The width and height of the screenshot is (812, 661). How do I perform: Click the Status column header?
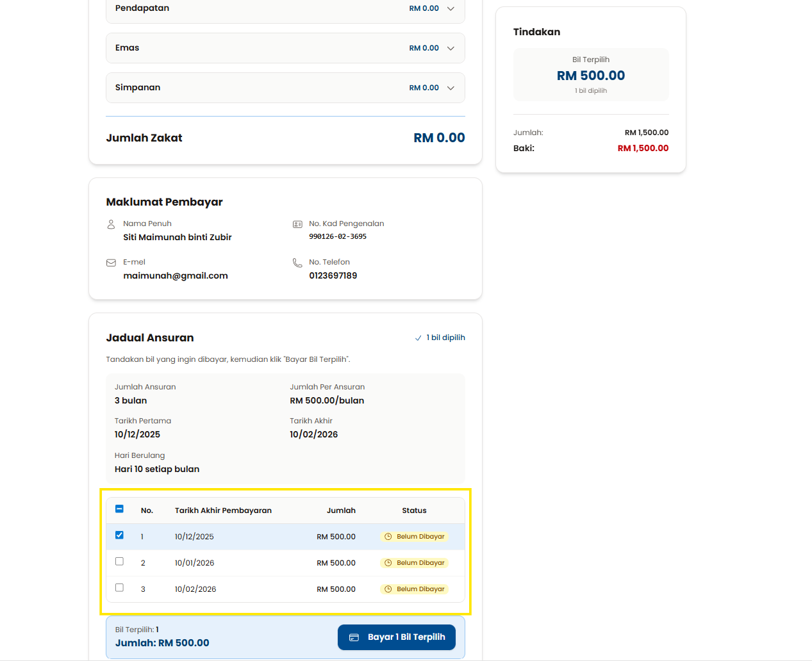coord(414,510)
